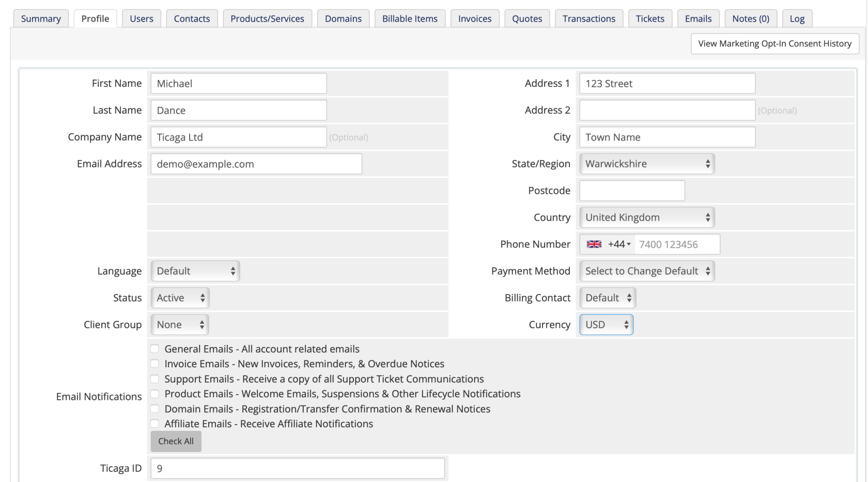Tick the Invoice Emails checkbox
Screen dimensions: 868x482
pos(154,364)
